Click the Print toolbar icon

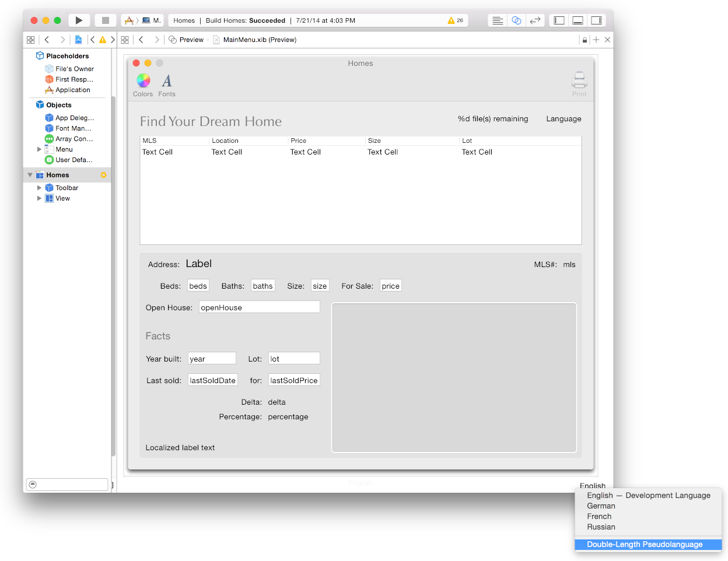[x=579, y=80]
